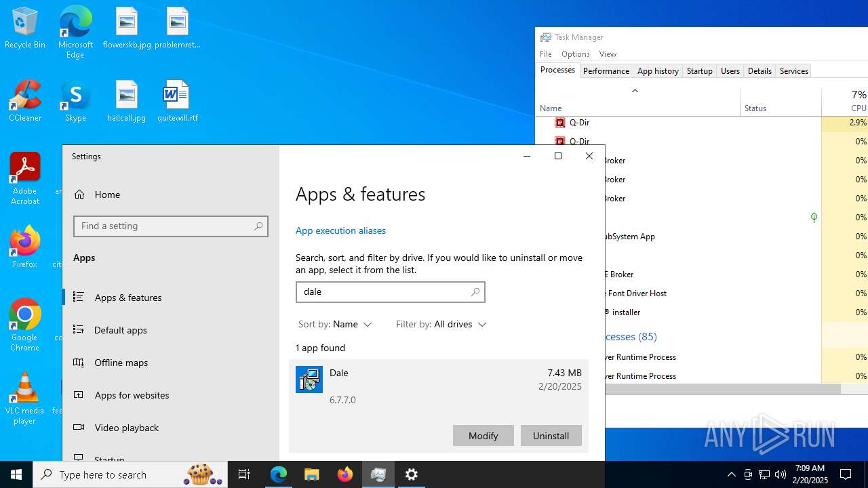This screenshot has width=868, height=488.
Task: Click search magnifier in Find a setting
Action: click(258, 226)
